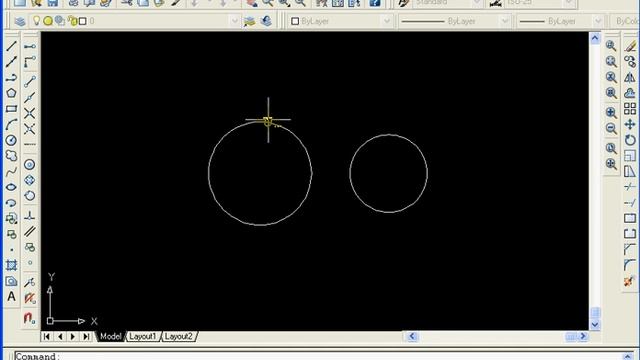This screenshot has height=360, width=640.
Task: Select the Polyline tool
Action: [11, 78]
